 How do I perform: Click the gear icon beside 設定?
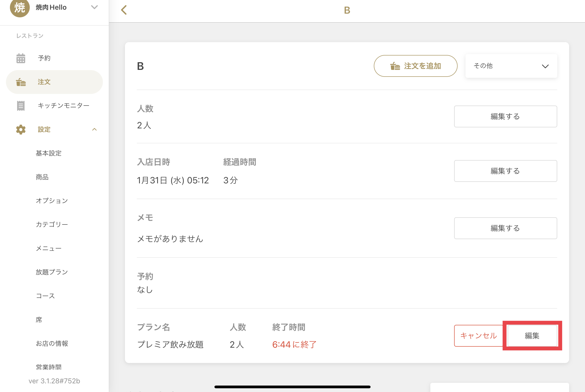click(x=21, y=130)
